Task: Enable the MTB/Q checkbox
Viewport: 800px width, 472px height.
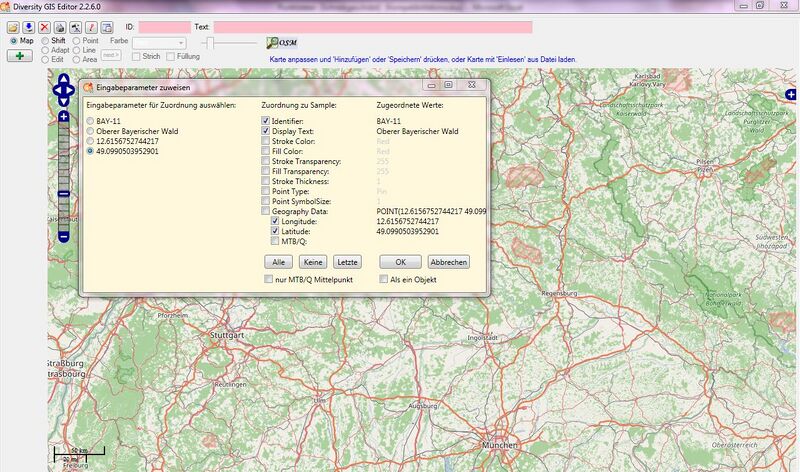Action: [275, 241]
